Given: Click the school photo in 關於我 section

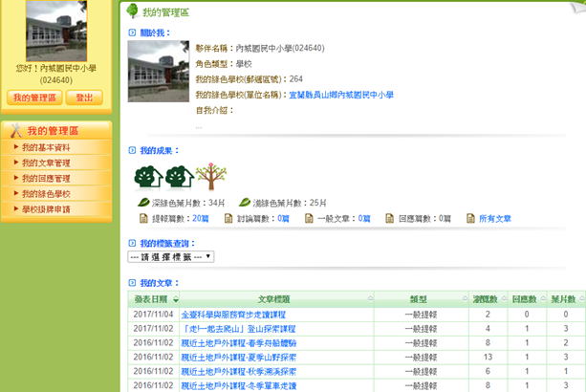Looking at the screenshot, I should [x=158, y=71].
